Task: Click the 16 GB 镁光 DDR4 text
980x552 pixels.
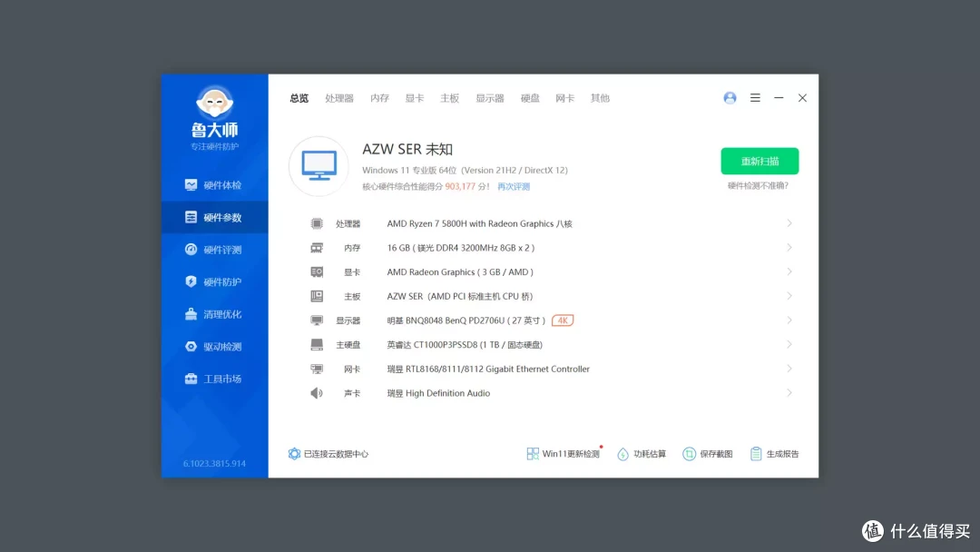Action: pos(461,248)
